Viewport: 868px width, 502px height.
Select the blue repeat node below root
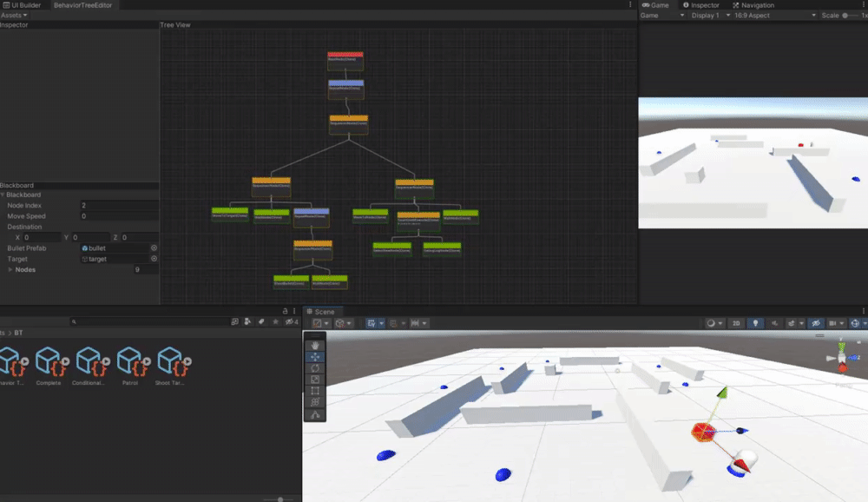pyautogui.click(x=346, y=89)
